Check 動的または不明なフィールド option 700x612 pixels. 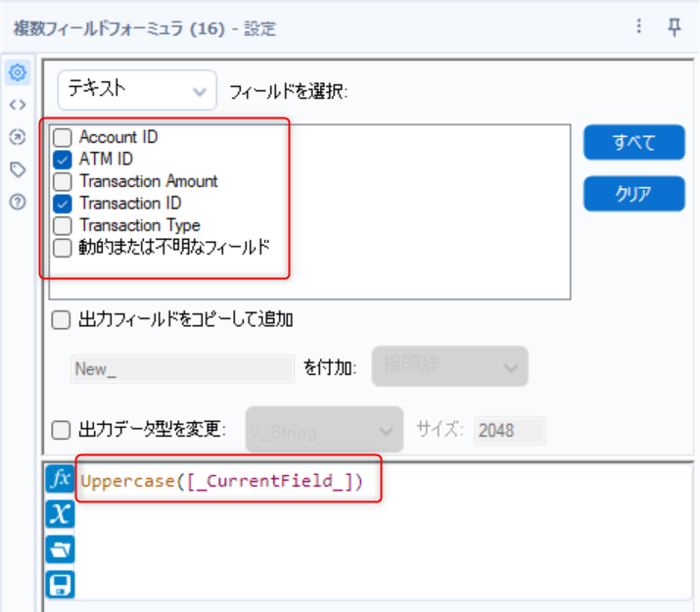pos(63,248)
